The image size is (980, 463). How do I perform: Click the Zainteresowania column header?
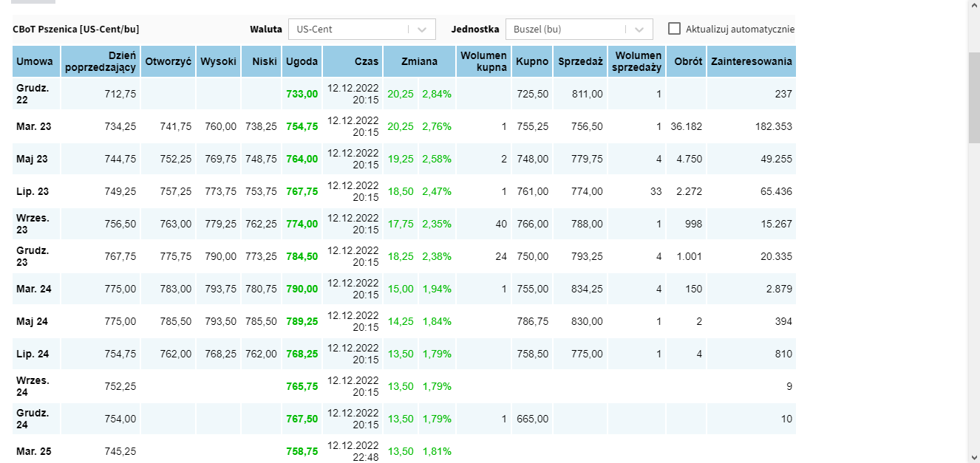click(751, 61)
